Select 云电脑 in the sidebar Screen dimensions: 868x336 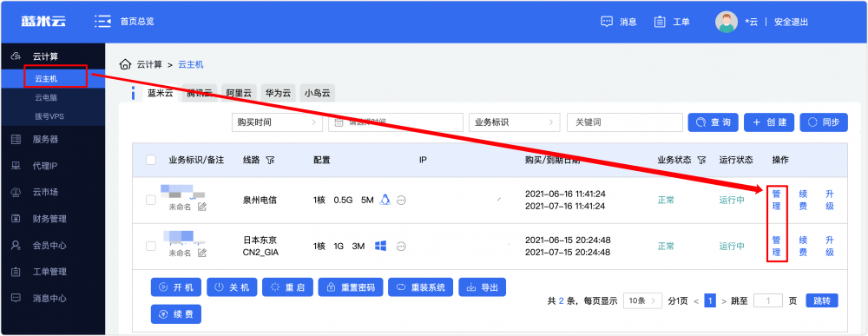tap(46, 97)
